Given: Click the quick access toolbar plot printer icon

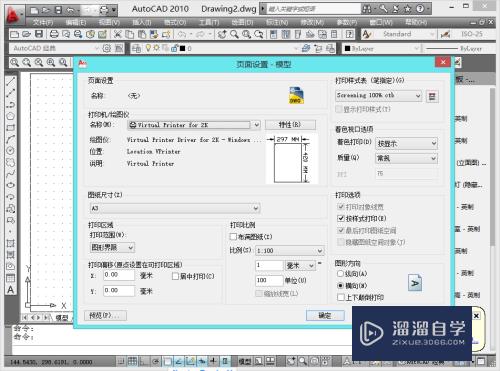Looking at the screenshot, I should [x=104, y=10].
